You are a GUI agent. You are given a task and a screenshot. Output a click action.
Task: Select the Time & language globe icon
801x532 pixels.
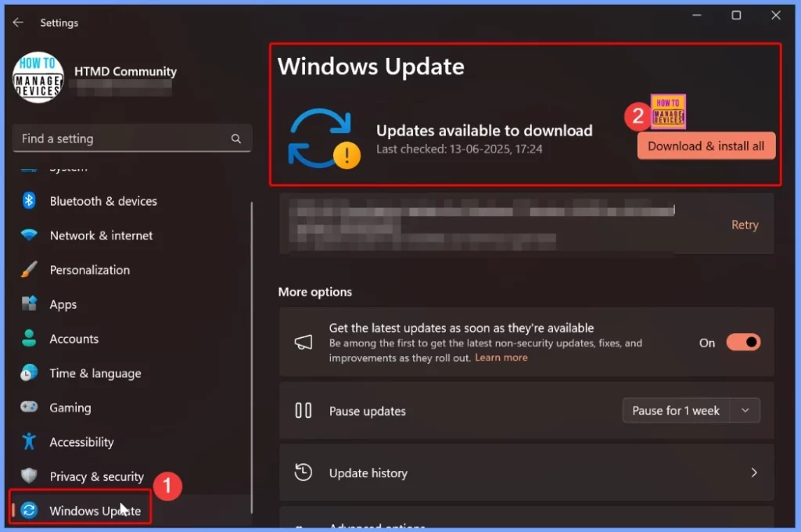click(29, 372)
